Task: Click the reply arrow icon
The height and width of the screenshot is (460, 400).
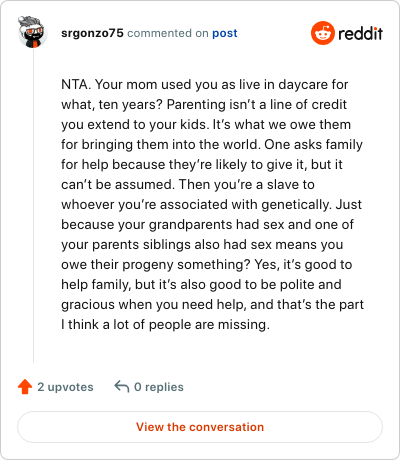Action: (x=122, y=387)
